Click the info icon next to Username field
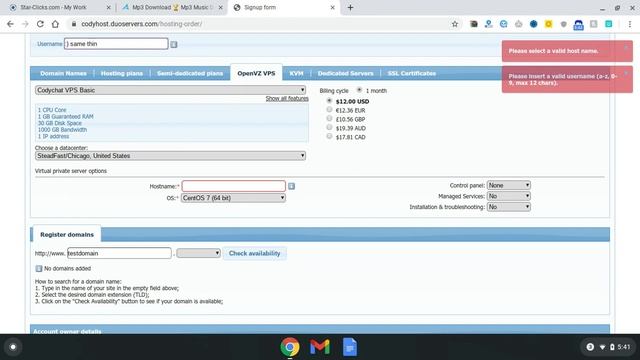Screen dimensions: 640x360 174,44
